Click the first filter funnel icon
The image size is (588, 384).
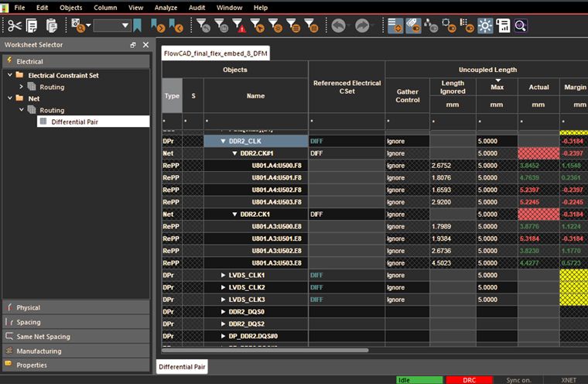click(x=203, y=26)
